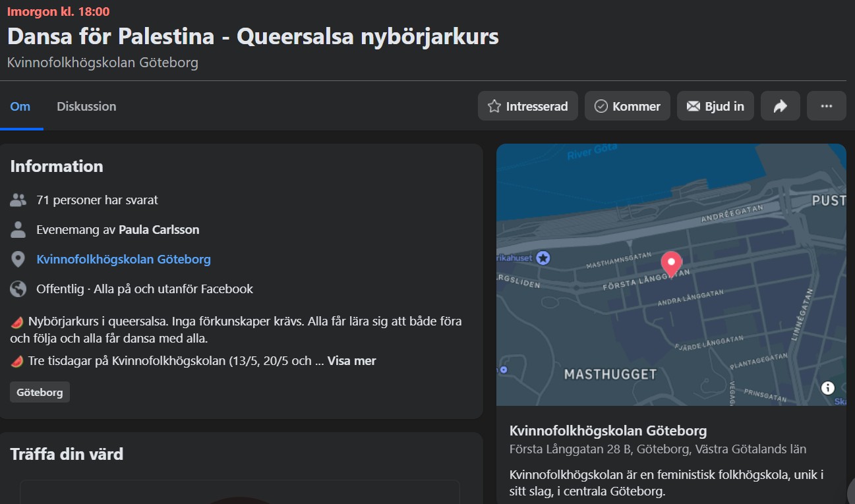
Task: Click the people icon beside 71 personer
Action: click(x=18, y=200)
